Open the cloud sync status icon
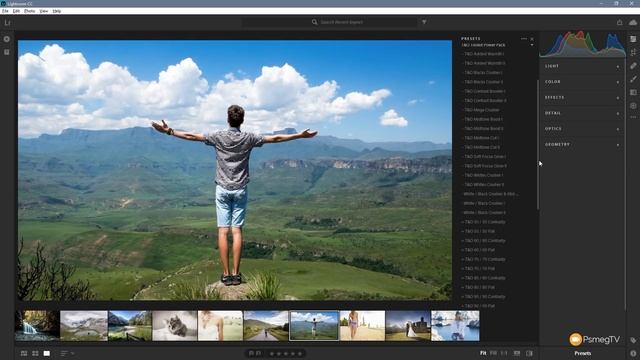The height and width of the screenshot is (360, 640). click(633, 22)
